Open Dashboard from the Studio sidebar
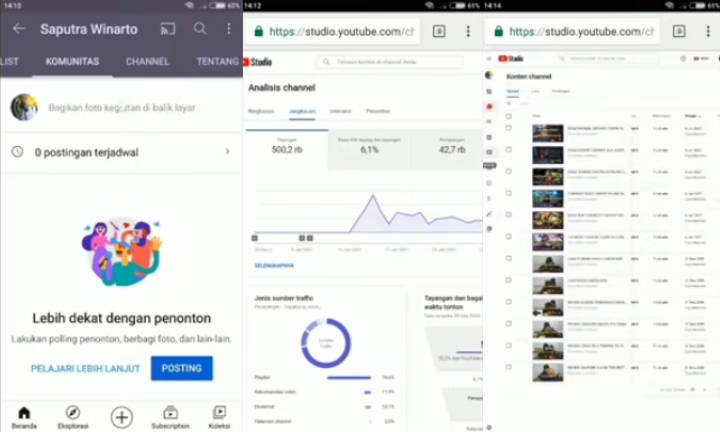The height and width of the screenshot is (432, 720). pos(489,92)
